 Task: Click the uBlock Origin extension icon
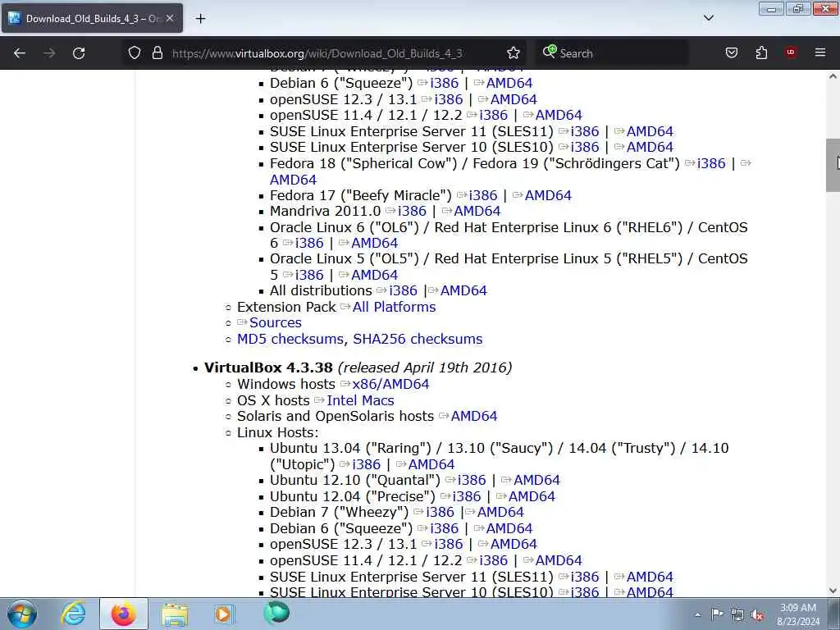(x=791, y=53)
